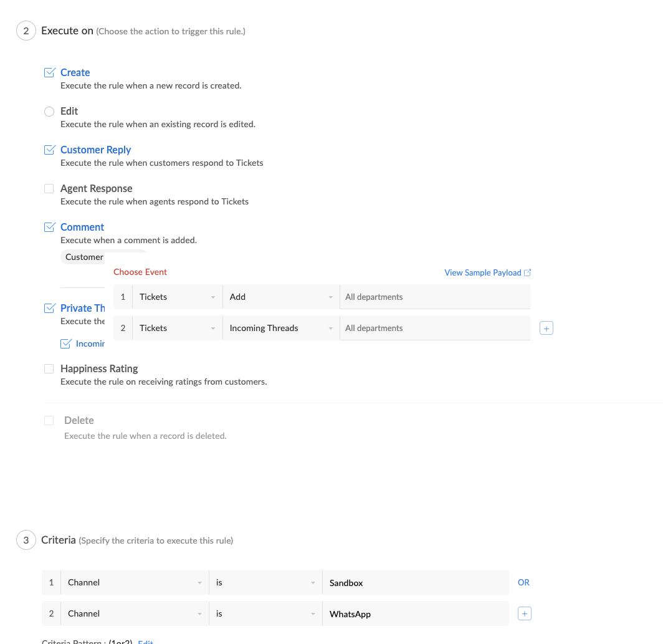663x644 pixels.
Task: Open the Add event action dropdown
Action: (x=281, y=297)
